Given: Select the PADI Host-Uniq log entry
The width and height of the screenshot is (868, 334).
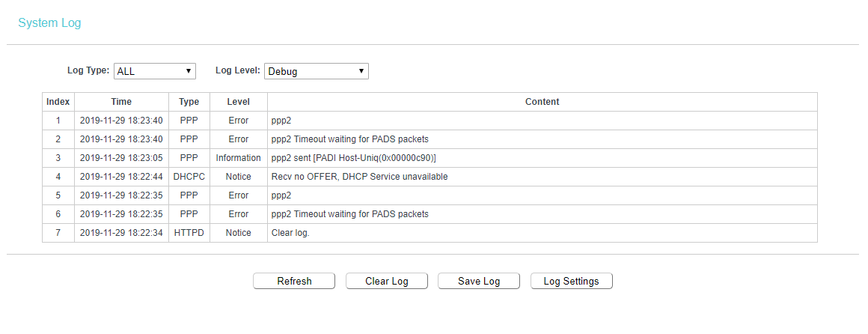Looking at the screenshot, I should [353, 158].
